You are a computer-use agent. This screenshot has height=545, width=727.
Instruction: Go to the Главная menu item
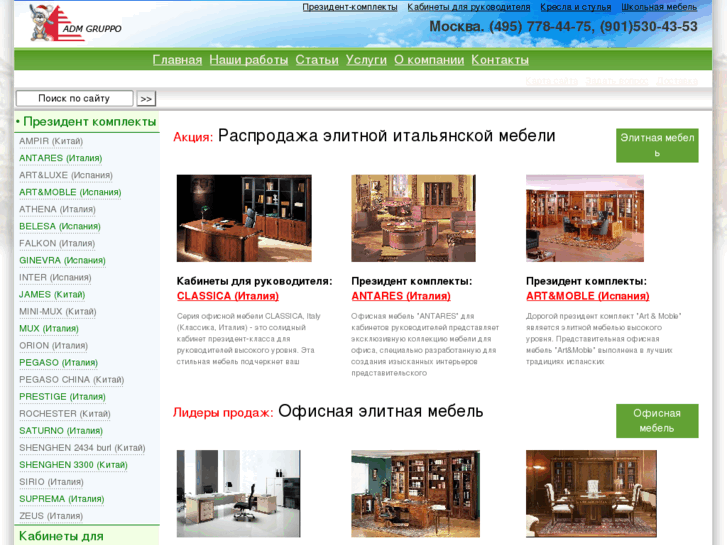177,60
